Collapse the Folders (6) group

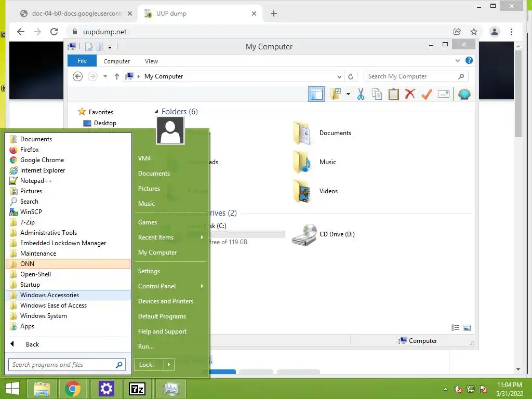click(156, 111)
